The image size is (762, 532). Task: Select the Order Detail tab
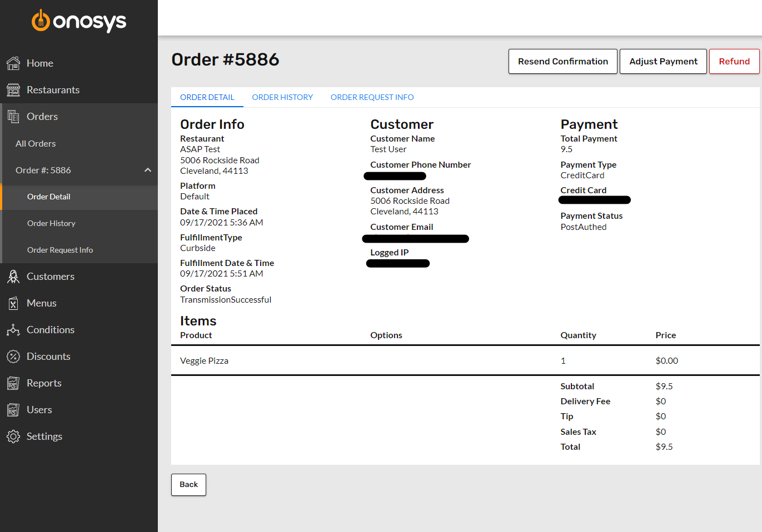point(207,97)
